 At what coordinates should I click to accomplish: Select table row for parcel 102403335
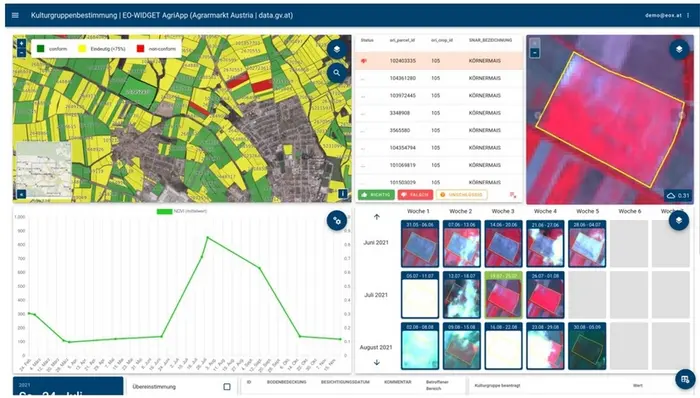(x=439, y=61)
